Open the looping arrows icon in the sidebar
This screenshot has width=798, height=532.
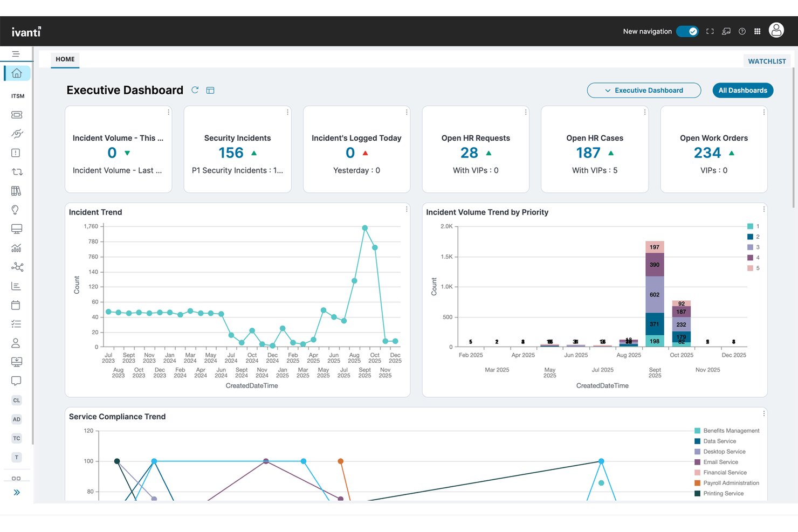[x=17, y=172]
